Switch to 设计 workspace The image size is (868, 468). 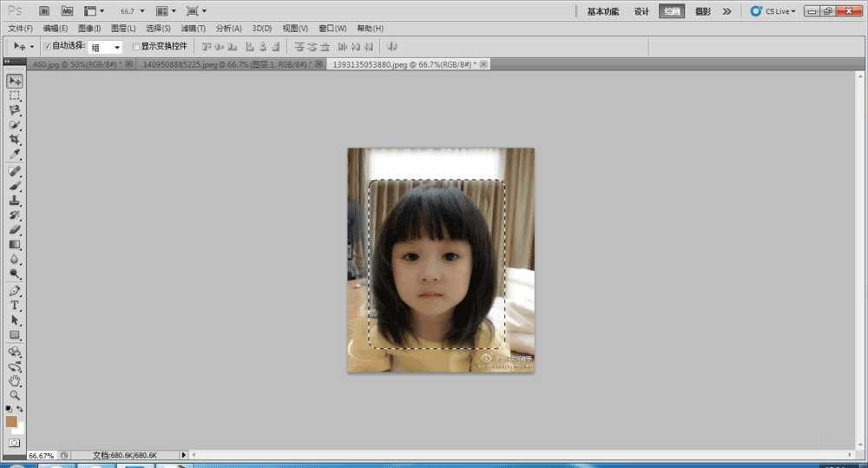point(641,11)
